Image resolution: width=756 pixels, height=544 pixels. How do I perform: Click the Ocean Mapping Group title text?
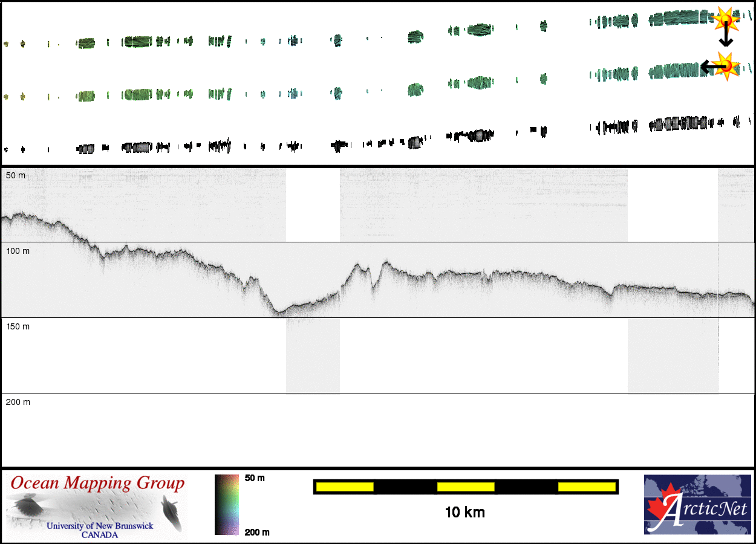coord(97,484)
